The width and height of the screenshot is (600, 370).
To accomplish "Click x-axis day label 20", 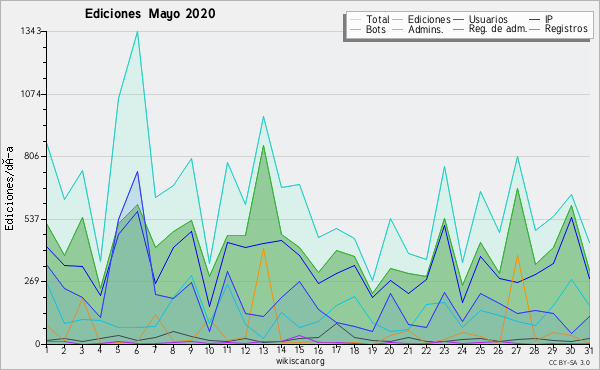I will tap(390, 350).
